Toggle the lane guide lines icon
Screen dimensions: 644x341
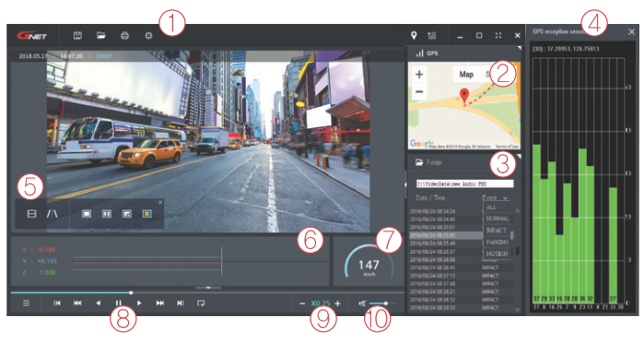point(53,214)
